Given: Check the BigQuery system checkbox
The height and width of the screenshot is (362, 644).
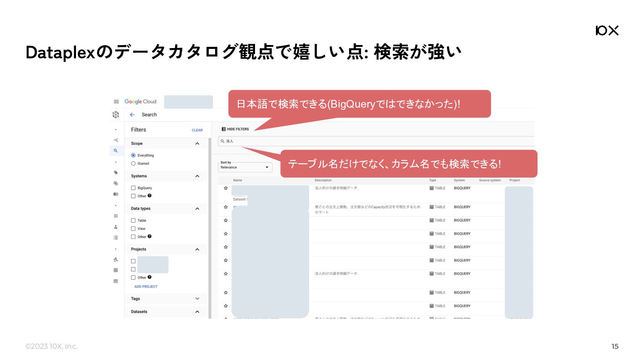Looking at the screenshot, I should tap(133, 188).
